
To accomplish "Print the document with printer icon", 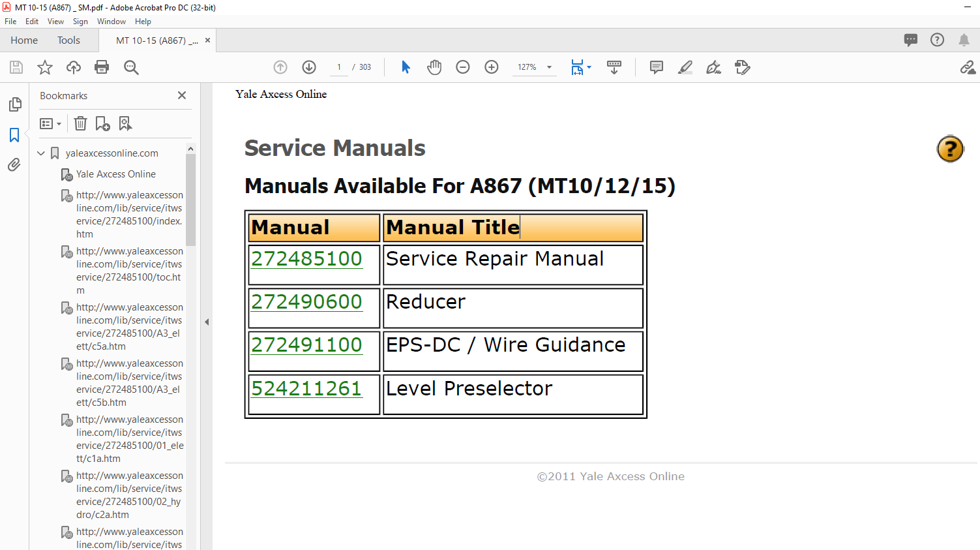I will pos(102,67).
